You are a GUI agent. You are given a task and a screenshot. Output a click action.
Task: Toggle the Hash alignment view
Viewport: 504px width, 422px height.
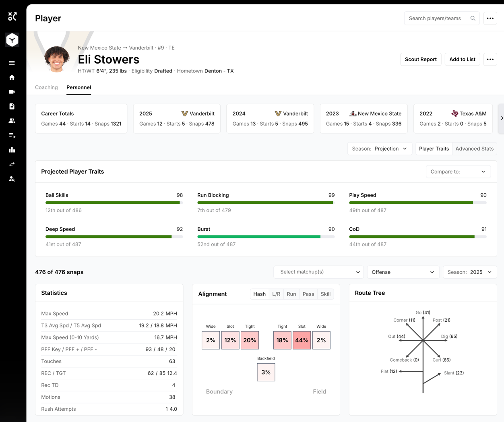coord(259,294)
